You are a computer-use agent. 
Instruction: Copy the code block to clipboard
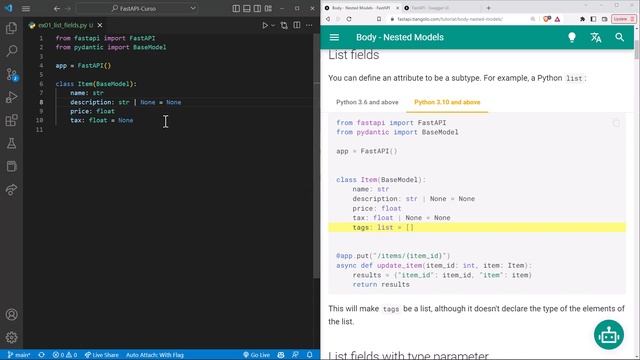(x=616, y=123)
